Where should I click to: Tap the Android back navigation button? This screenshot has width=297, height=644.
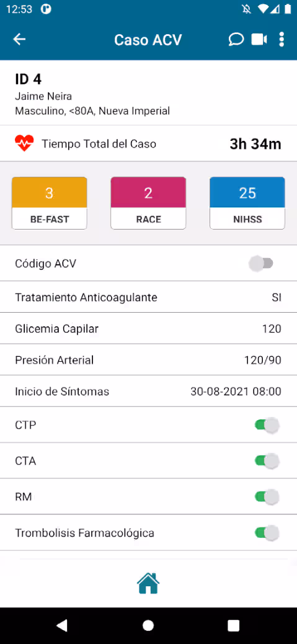tap(61, 625)
